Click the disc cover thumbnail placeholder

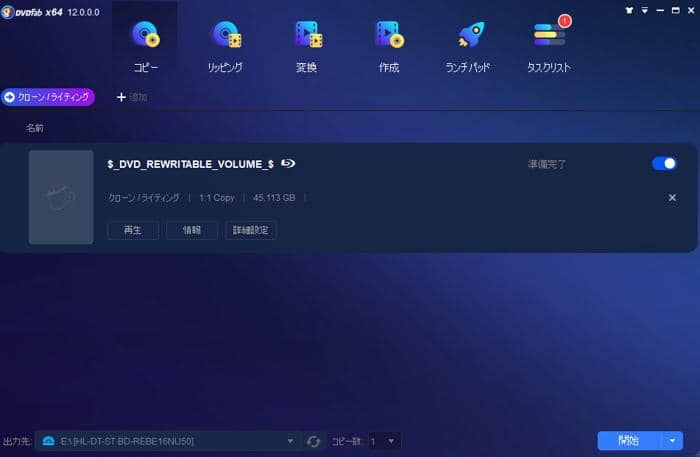click(x=61, y=197)
